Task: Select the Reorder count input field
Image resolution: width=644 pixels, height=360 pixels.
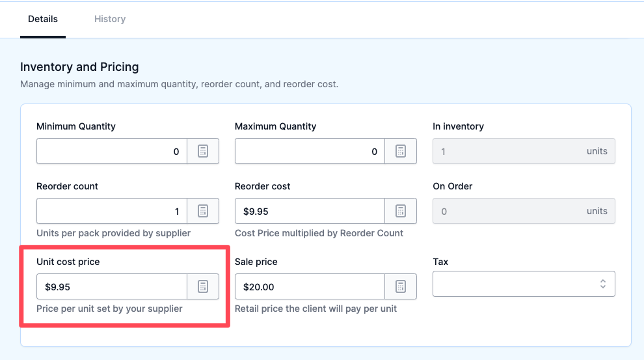Action: click(x=112, y=211)
